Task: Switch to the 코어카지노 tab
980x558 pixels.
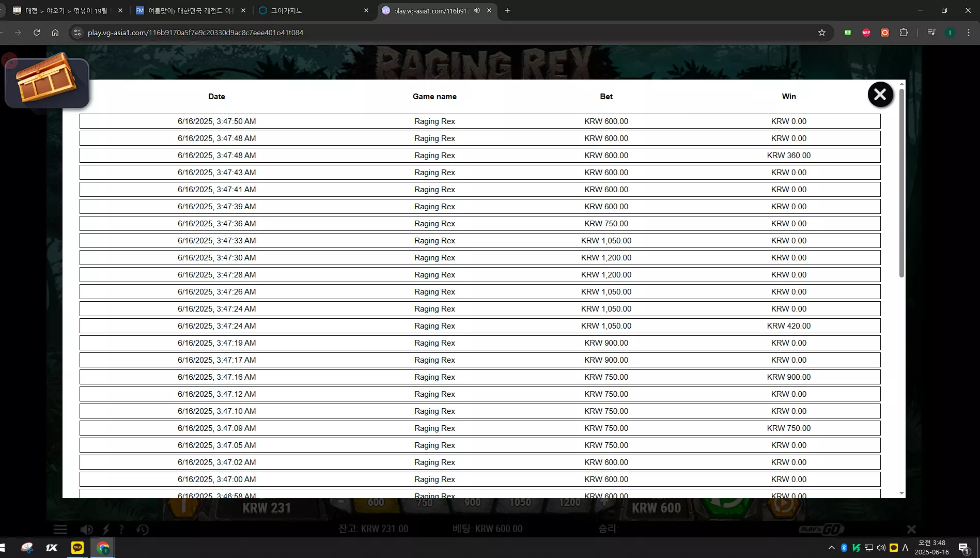Action: click(314, 10)
